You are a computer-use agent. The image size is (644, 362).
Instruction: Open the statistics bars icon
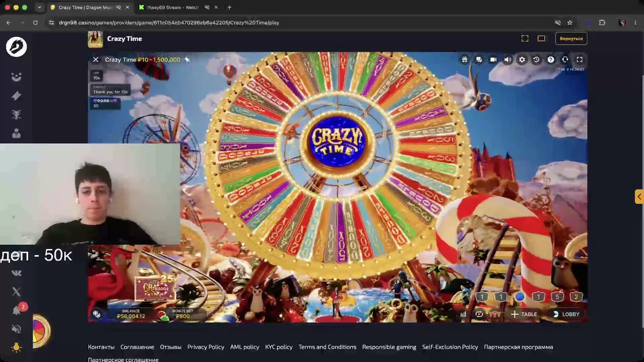pyautogui.click(x=463, y=315)
